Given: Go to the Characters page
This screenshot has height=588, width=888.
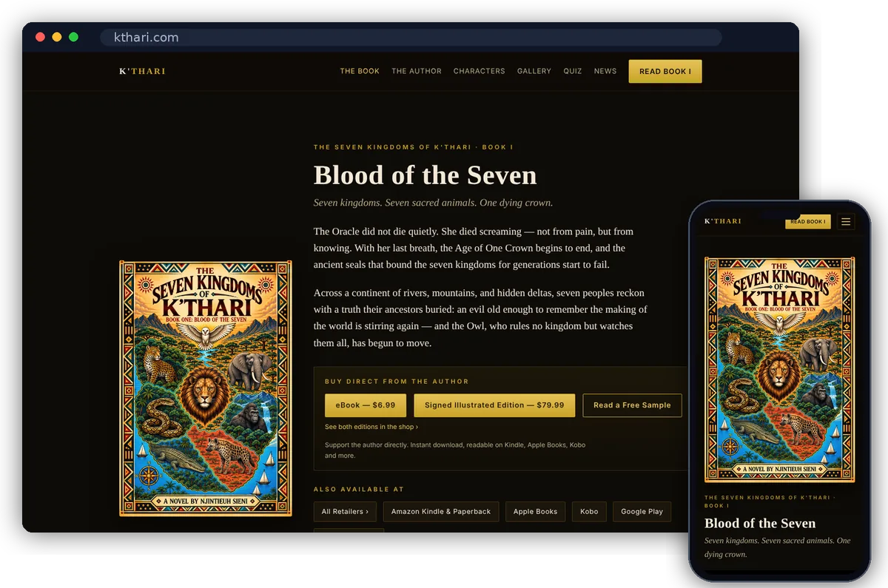Looking at the screenshot, I should 480,71.
